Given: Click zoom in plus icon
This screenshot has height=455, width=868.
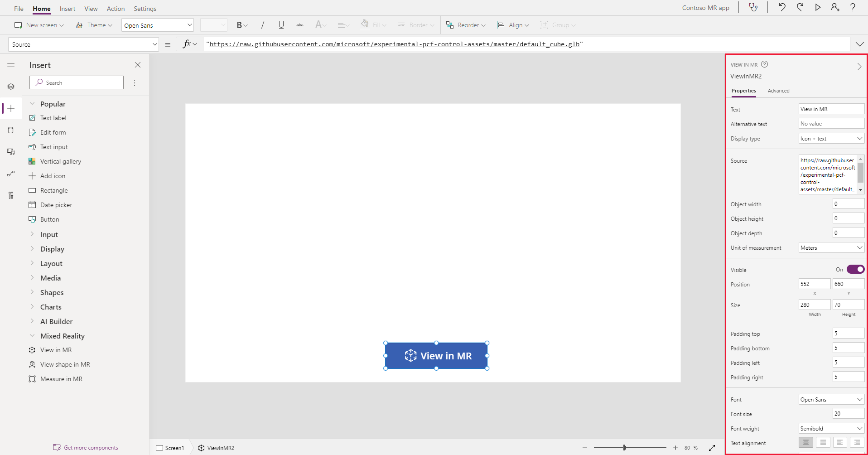Looking at the screenshot, I should 675,448.
